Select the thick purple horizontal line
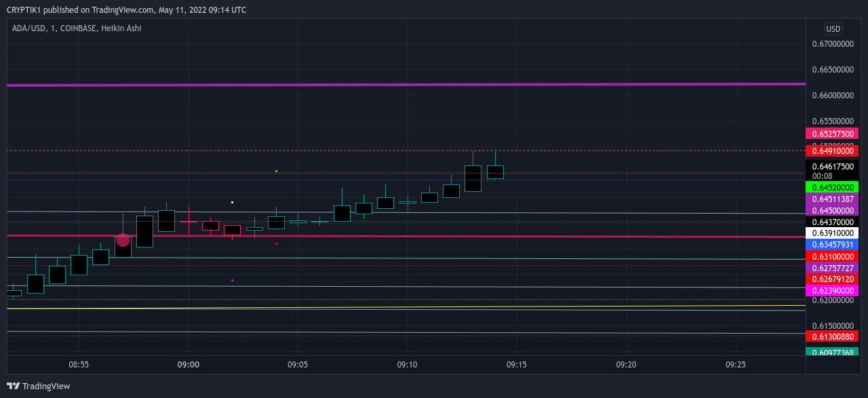This screenshot has width=868, height=398. pyautogui.click(x=406, y=85)
